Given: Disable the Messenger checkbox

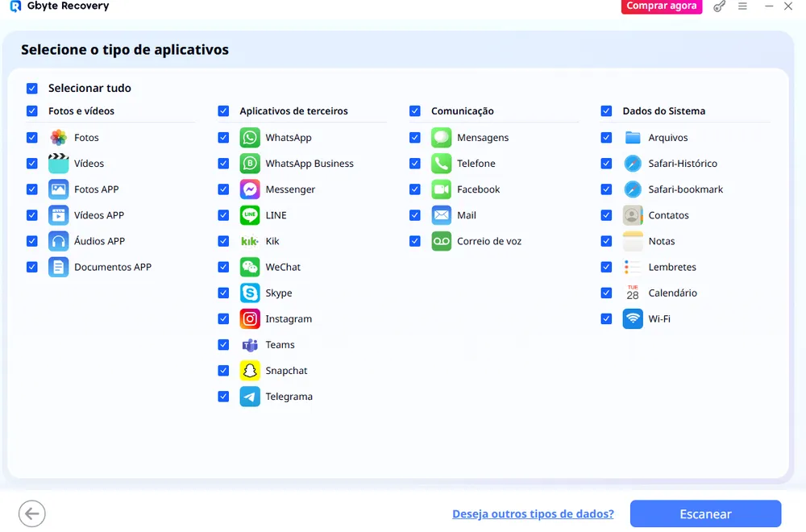Looking at the screenshot, I should (x=223, y=189).
